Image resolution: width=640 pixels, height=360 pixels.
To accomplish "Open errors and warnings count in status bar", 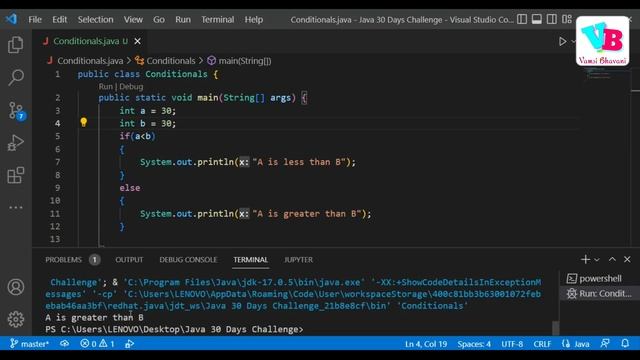I will click(x=97, y=344).
